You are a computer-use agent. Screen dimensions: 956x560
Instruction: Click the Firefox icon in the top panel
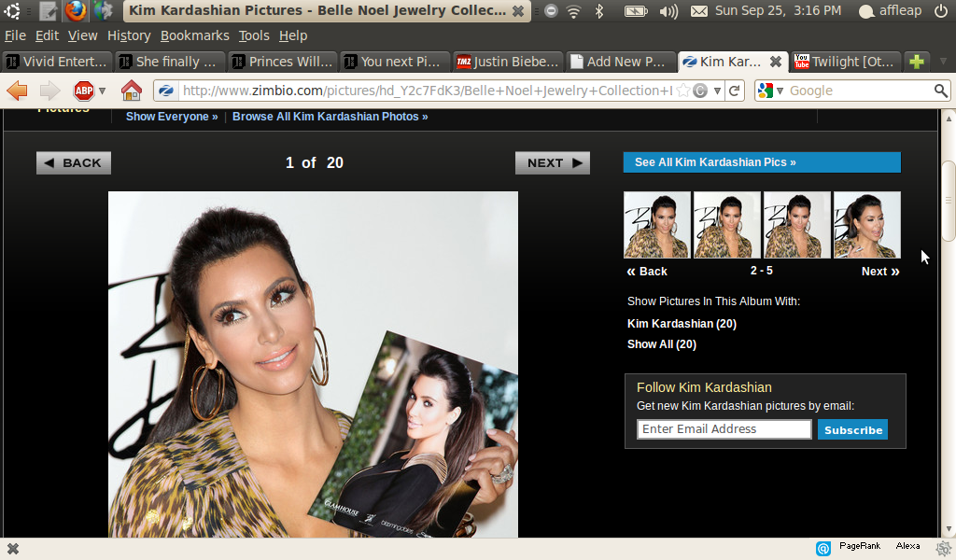tap(76, 10)
